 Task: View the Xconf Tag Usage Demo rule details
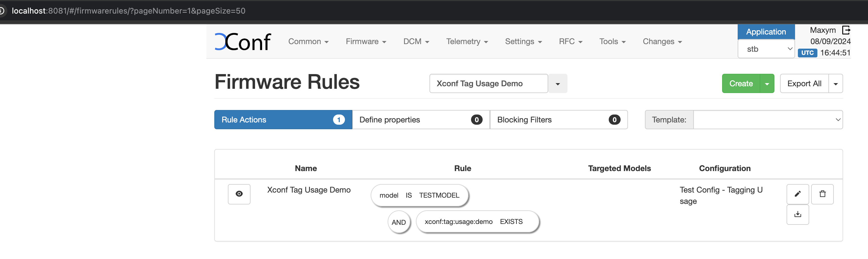(239, 194)
